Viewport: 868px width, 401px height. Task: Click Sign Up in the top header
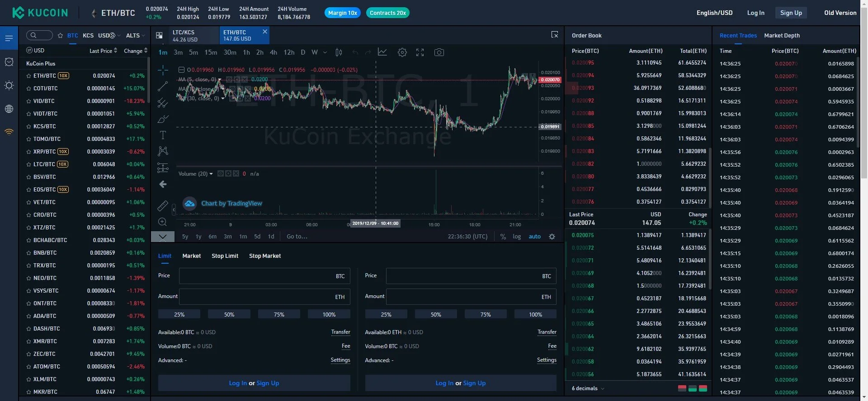(791, 13)
